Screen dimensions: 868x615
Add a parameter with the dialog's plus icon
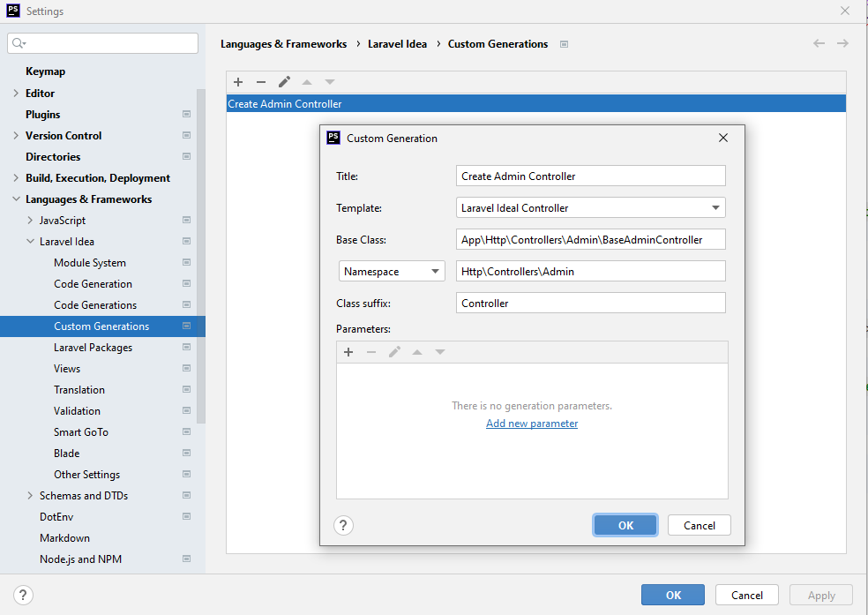pyautogui.click(x=348, y=351)
